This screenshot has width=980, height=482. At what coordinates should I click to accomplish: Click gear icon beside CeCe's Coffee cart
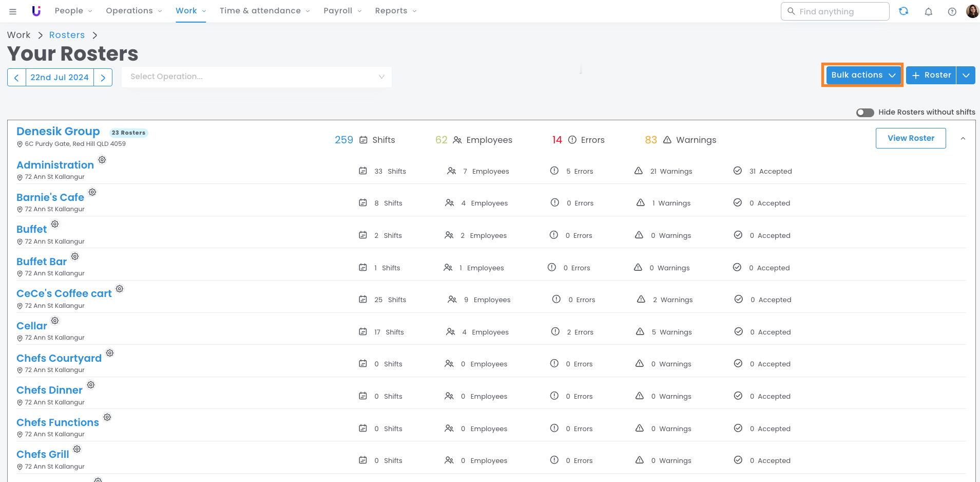point(120,289)
